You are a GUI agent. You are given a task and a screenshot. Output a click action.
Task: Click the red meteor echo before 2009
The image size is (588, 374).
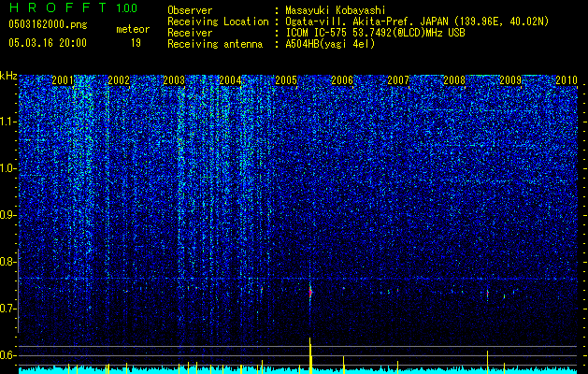[x=487, y=294]
